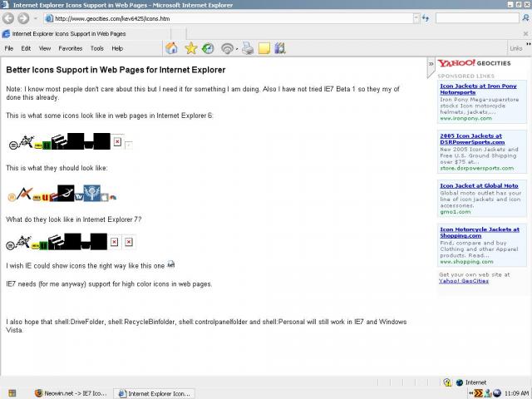The height and width of the screenshot is (399, 532).
Task: Open the feeds icon dropdown arrow
Action: 236,49
